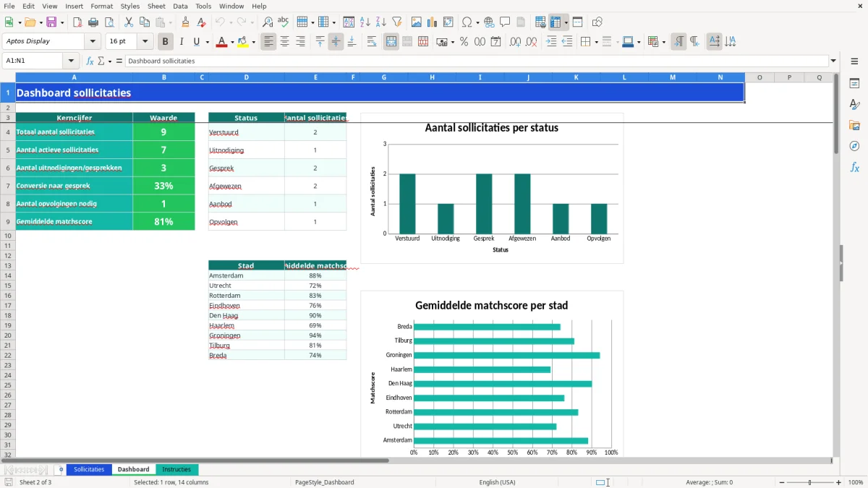Image resolution: width=868 pixels, height=488 pixels.
Task: Toggle Bold formatting
Action: 166,42
